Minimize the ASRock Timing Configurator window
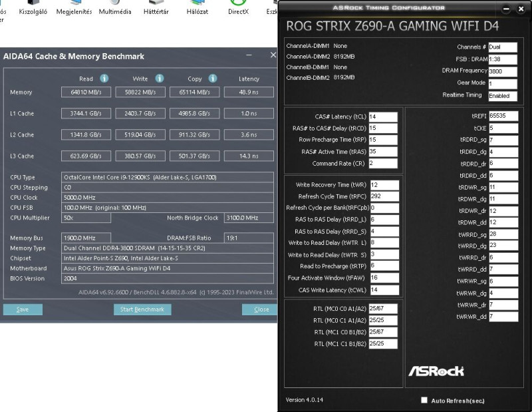Screen dimensions: 532x412 coord(506,9)
